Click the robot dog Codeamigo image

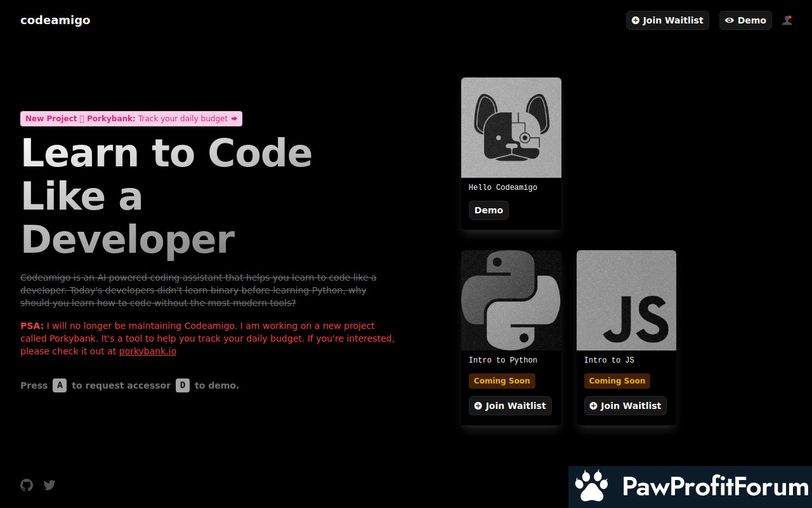coord(511,128)
